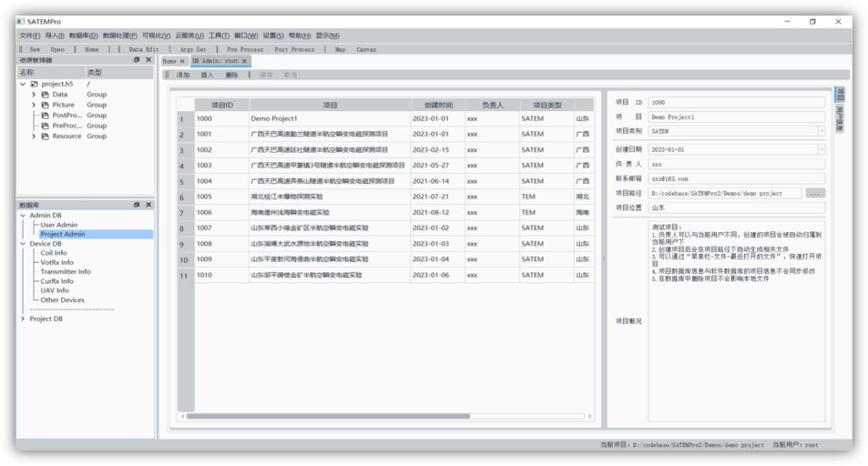Close the Home tab via its X
Image resolution: width=868 pixels, height=466 pixels.
182,61
